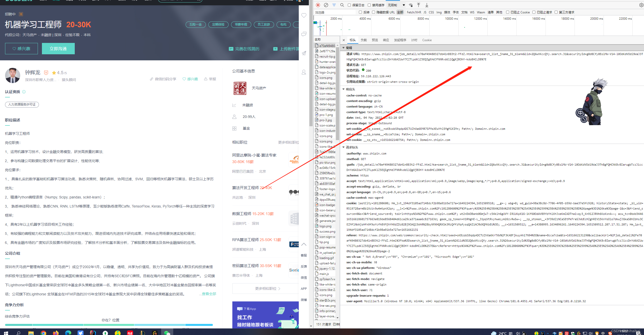The height and width of the screenshot is (335, 644).
Task: Open the Cookie tab in request details
Action: pyautogui.click(x=427, y=40)
